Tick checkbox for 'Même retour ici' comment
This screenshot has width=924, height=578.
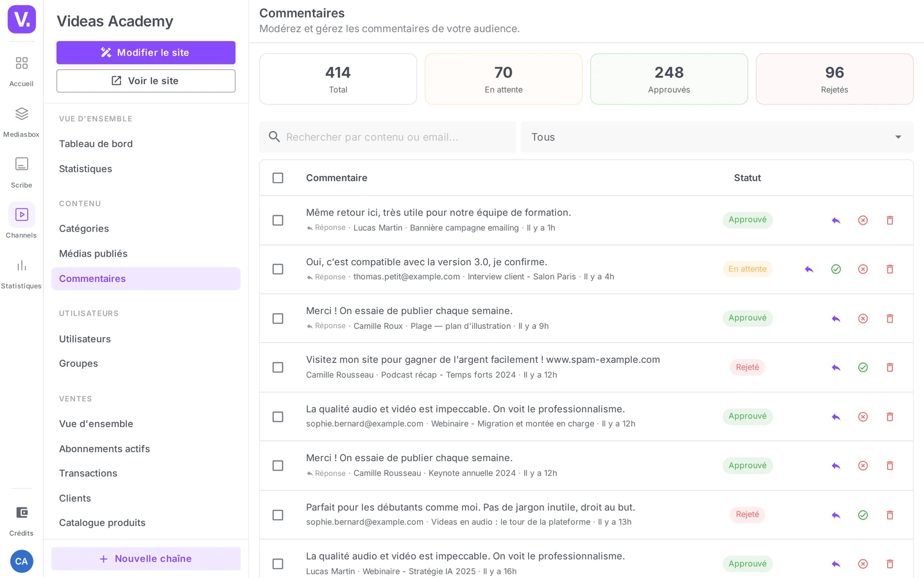(x=278, y=220)
